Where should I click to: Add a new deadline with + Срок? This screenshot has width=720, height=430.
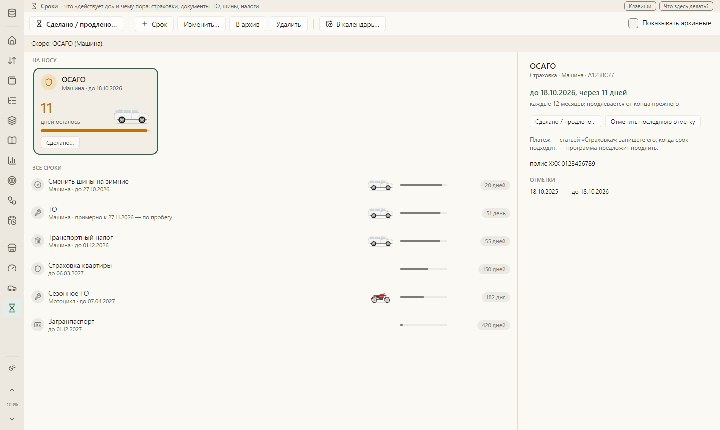point(154,24)
